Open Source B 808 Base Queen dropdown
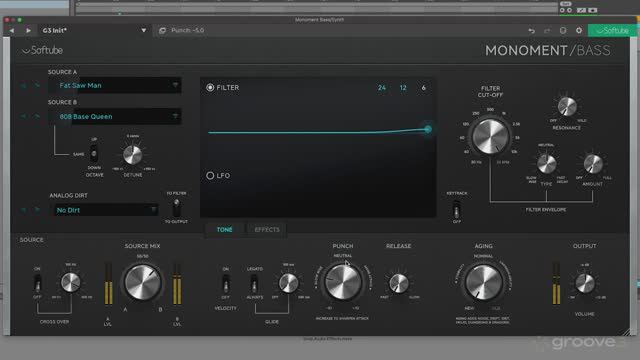 pos(115,116)
